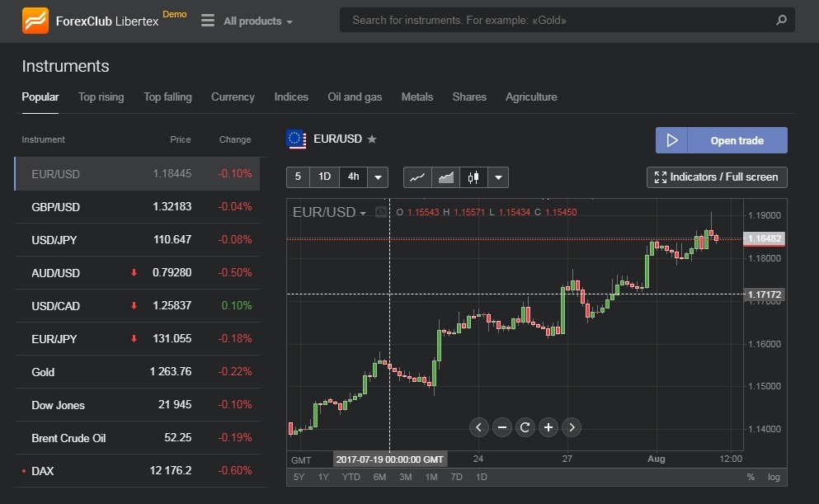Screen dimensions: 819x504
Task: Toggle log scale on chart
Action: tap(774, 477)
